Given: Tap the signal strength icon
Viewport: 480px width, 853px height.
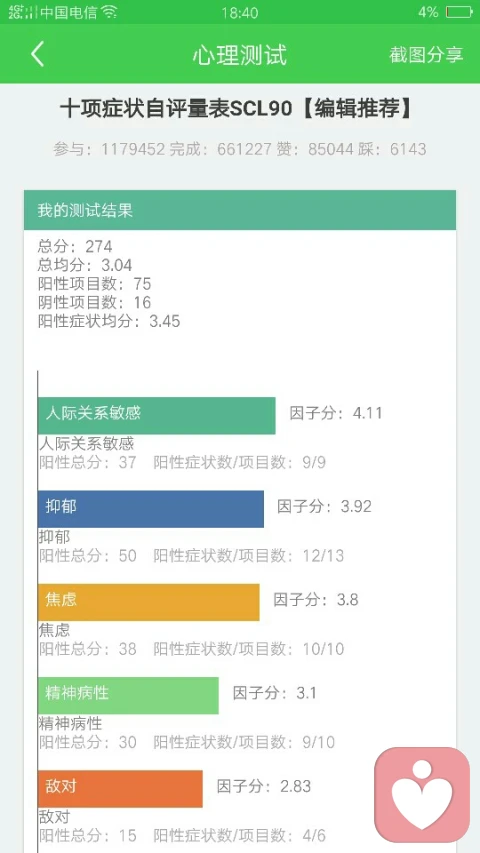Looking at the screenshot, I should click(x=23, y=12).
